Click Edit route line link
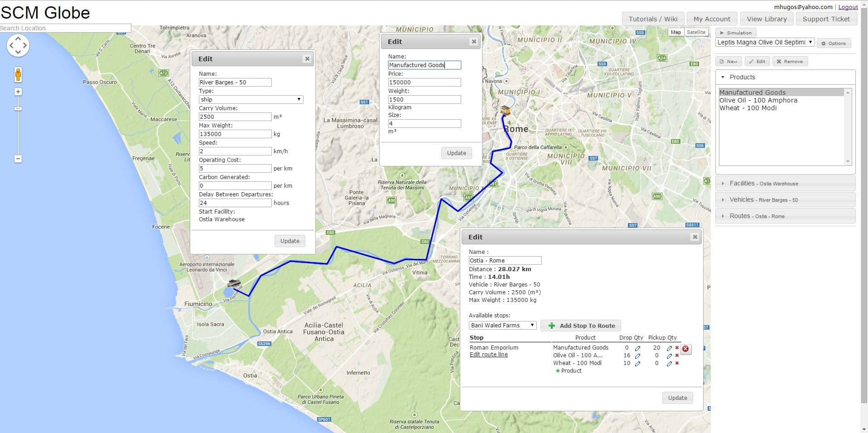This screenshot has height=433, width=868. 488,355
